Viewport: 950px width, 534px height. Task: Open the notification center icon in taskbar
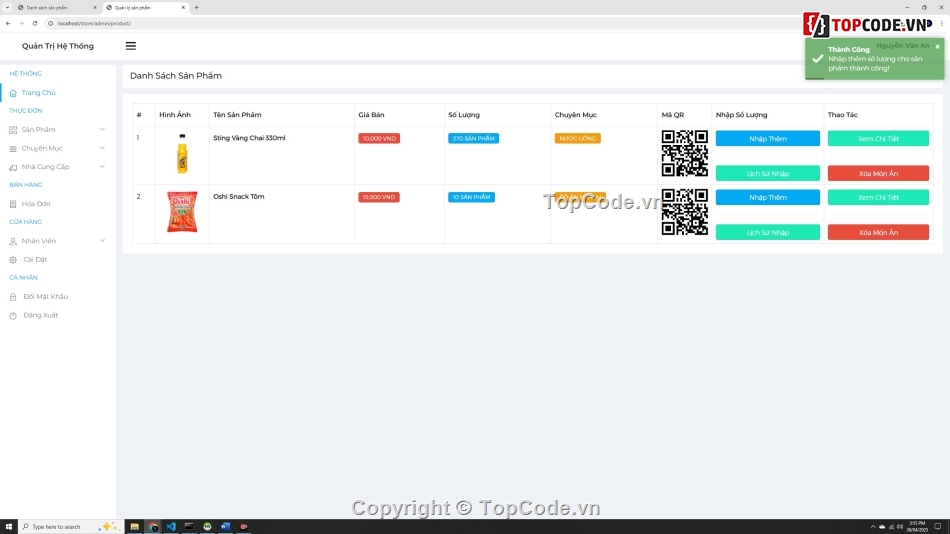pyautogui.click(x=937, y=527)
